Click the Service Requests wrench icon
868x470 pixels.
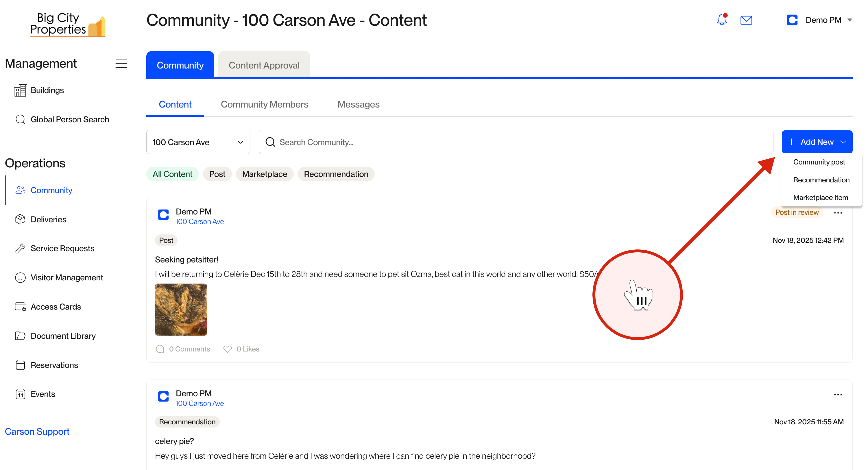[20, 248]
